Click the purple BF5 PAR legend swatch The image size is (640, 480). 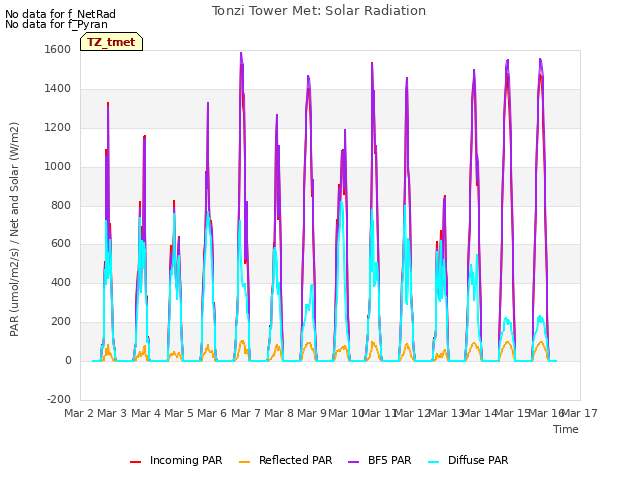pos(353,462)
